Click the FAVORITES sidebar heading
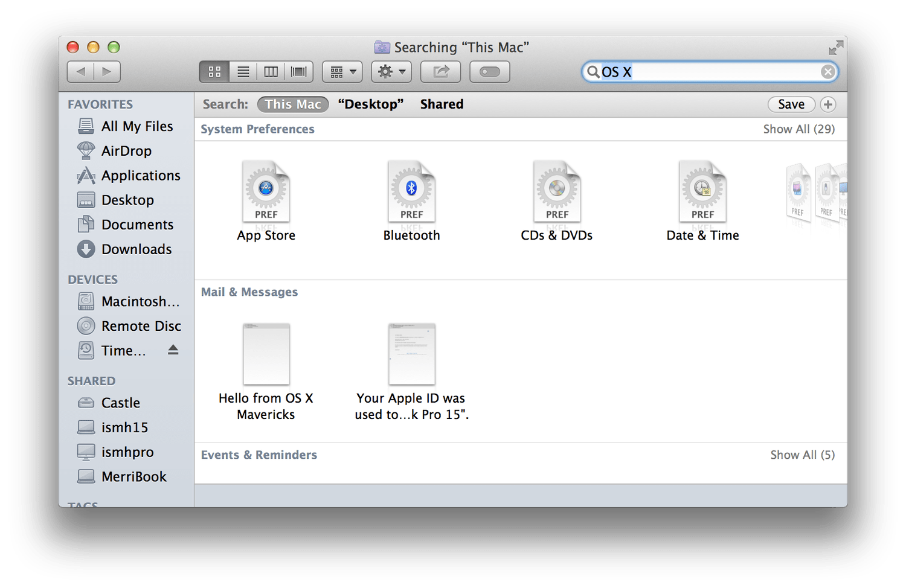Viewport: 906px width, 588px height. (100, 104)
